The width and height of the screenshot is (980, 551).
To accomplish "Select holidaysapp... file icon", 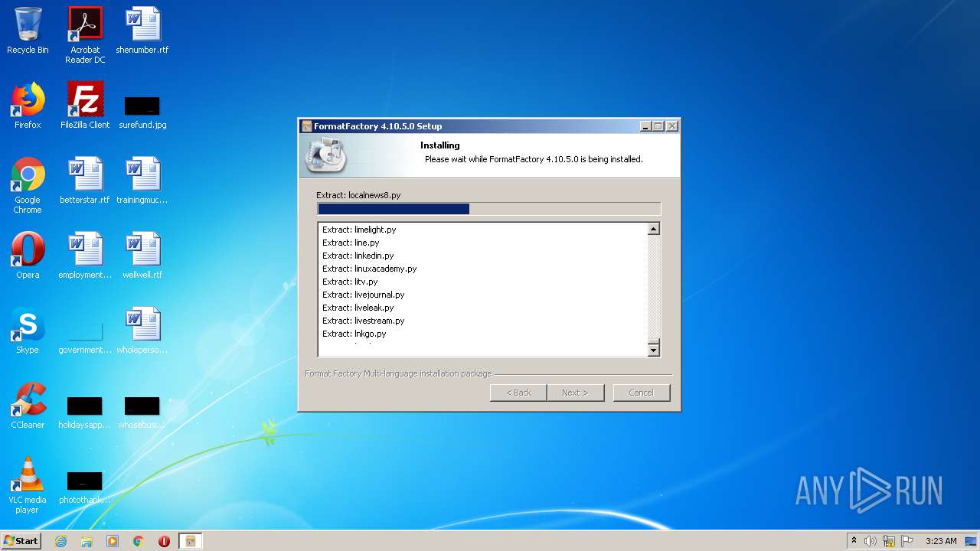I will click(x=85, y=412).
